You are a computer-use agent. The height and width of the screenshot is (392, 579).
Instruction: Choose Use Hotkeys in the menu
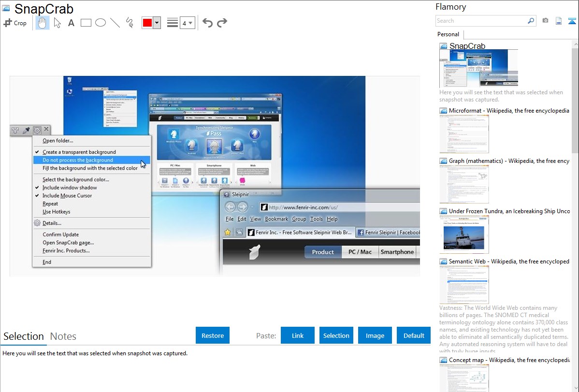click(x=91, y=212)
